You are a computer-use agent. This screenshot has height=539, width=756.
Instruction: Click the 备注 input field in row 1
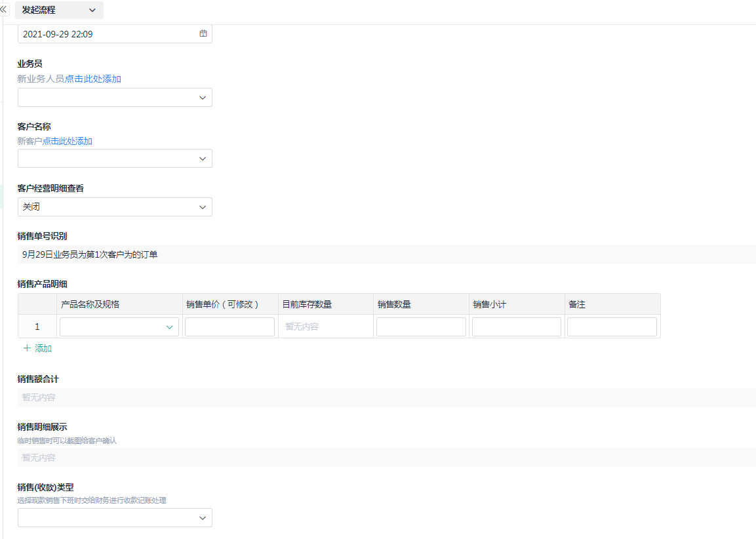click(x=612, y=327)
